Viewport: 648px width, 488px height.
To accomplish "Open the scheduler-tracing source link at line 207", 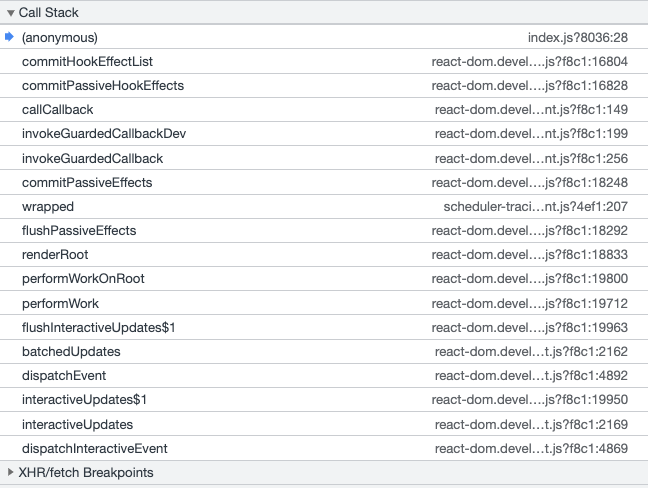I will (535, 206).
